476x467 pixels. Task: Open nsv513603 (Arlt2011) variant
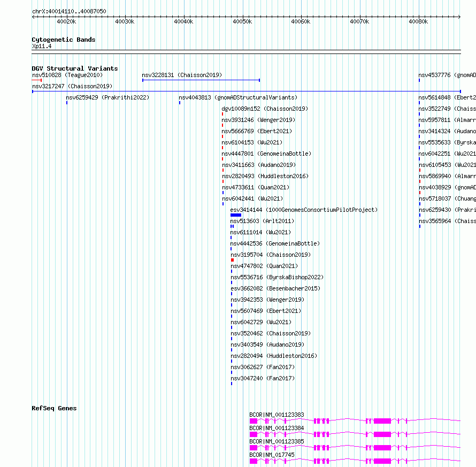[x=262, y=221]
